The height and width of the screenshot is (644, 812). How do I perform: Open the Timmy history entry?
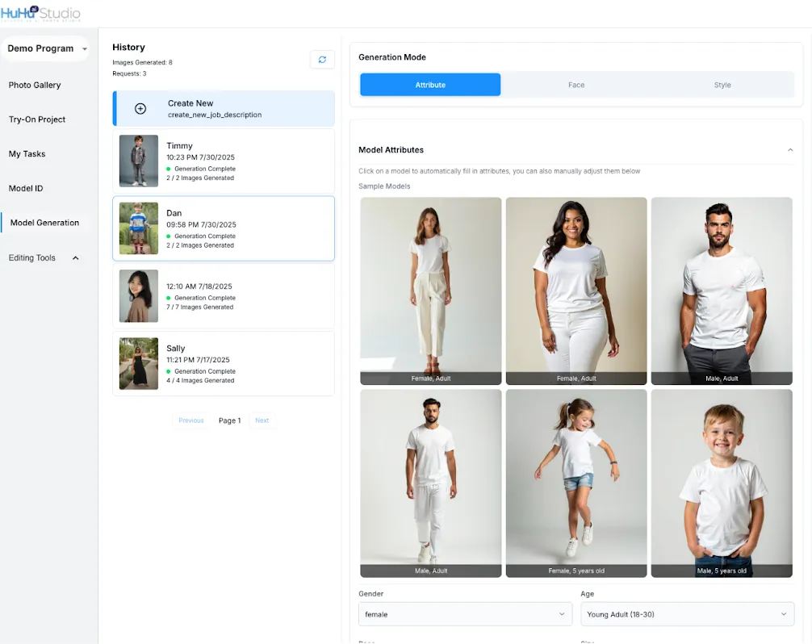pos(224,161)
